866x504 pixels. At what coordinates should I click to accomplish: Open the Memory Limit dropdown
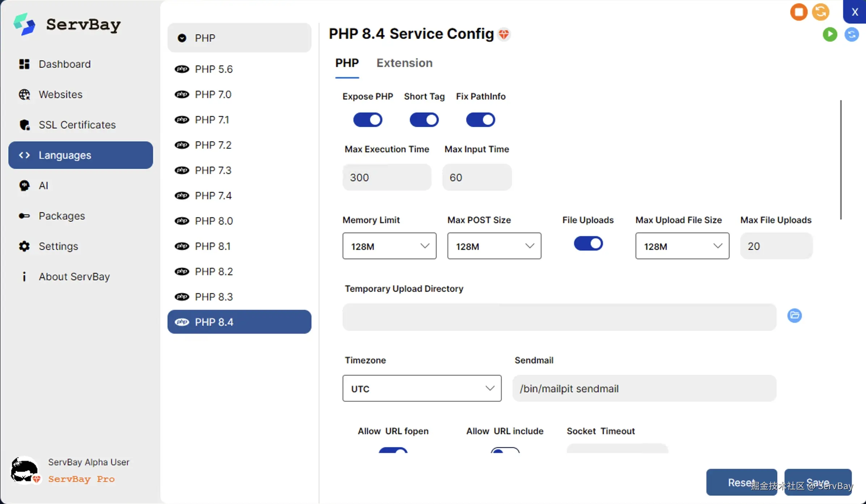tap(389, 246)
